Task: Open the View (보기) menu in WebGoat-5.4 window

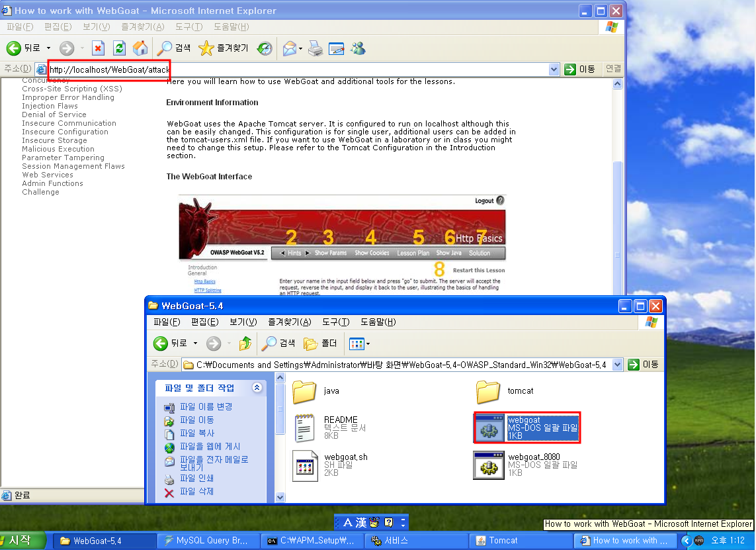Action: tap(243, 322)
